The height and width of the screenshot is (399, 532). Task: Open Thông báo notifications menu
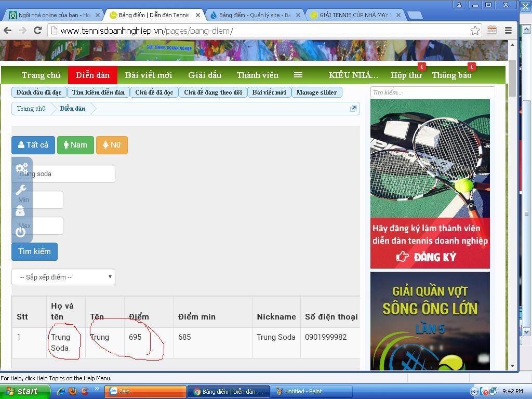point(451,75)
